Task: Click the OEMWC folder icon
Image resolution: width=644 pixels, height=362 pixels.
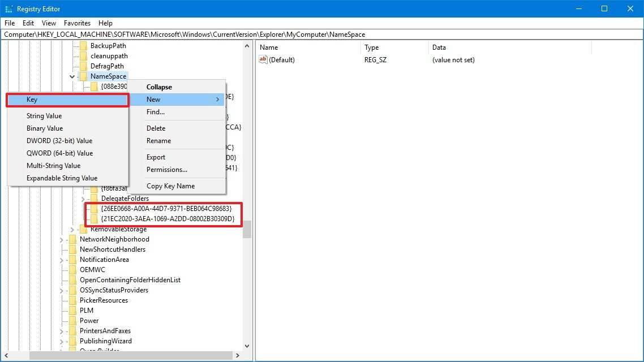Action: 72,270
